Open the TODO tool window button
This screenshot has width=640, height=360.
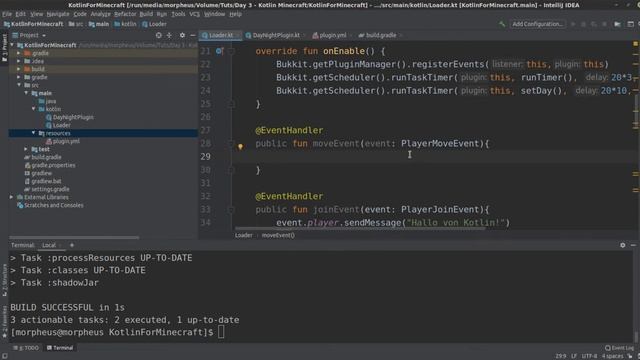tap(26, 348)
